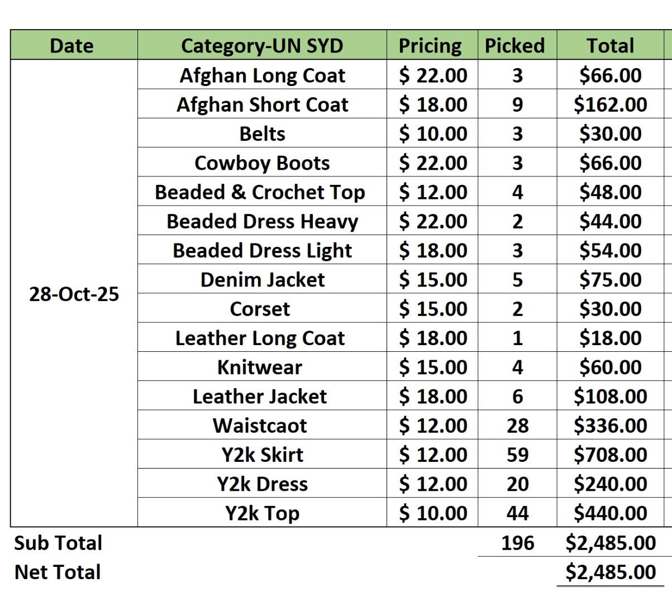Select the Afghan Short Coat total $162.00

coord(610,104)
